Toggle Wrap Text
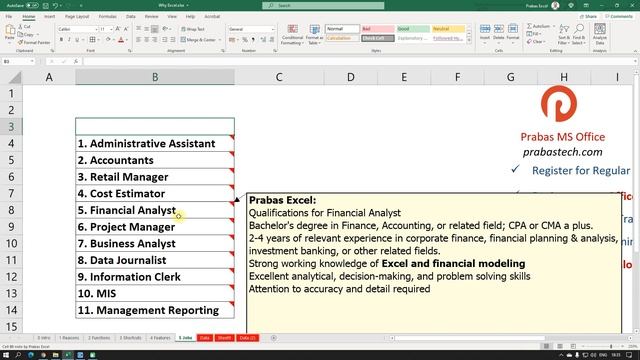640x360 pixels. [x=193, y=29]
